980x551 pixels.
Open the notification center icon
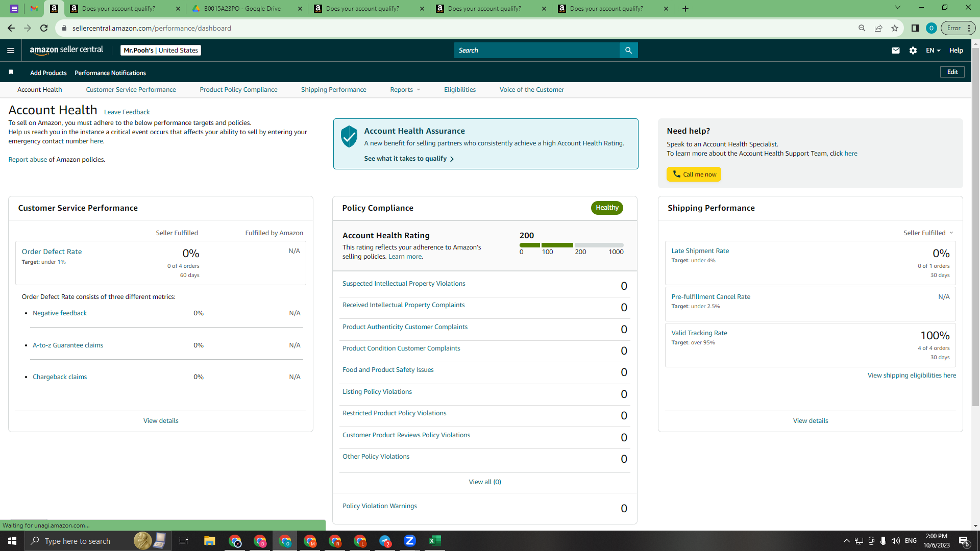coord(964,541)
